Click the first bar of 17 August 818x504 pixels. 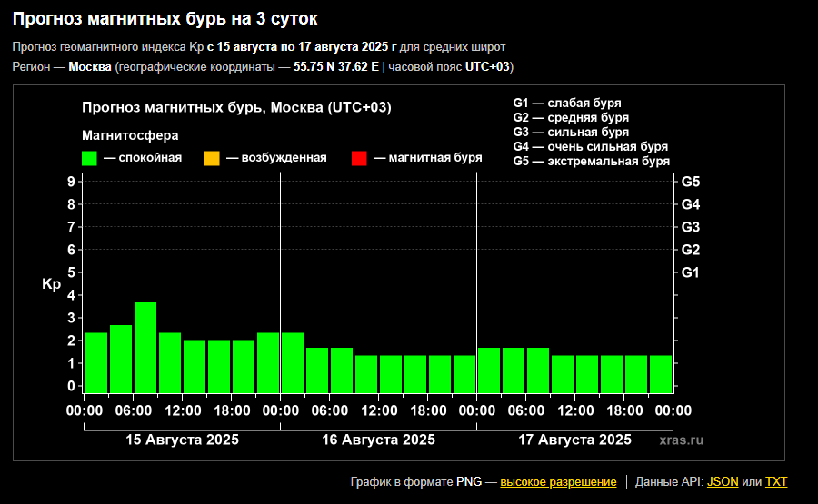(489, 368)
